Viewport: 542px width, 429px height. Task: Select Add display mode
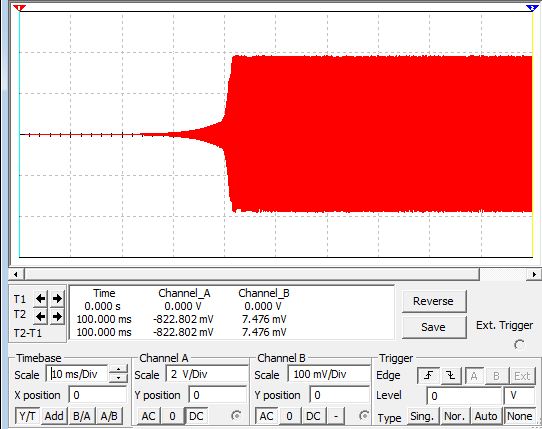[54, 416]
